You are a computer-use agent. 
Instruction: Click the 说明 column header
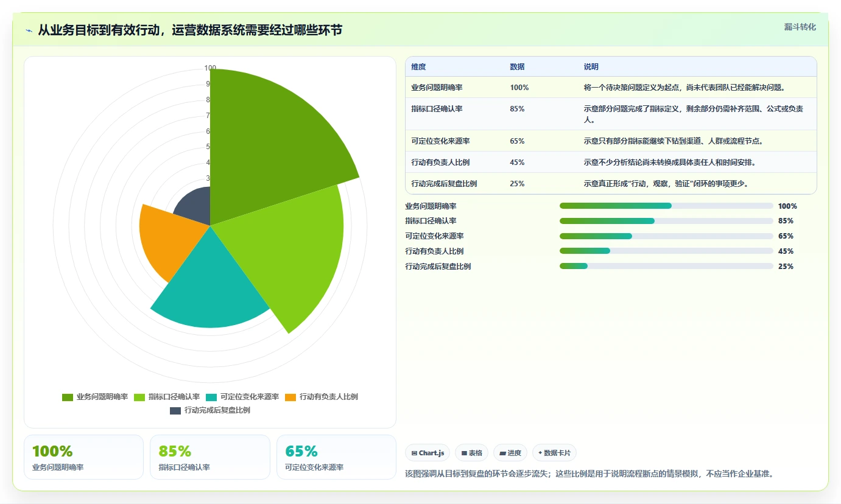(591, 67)
